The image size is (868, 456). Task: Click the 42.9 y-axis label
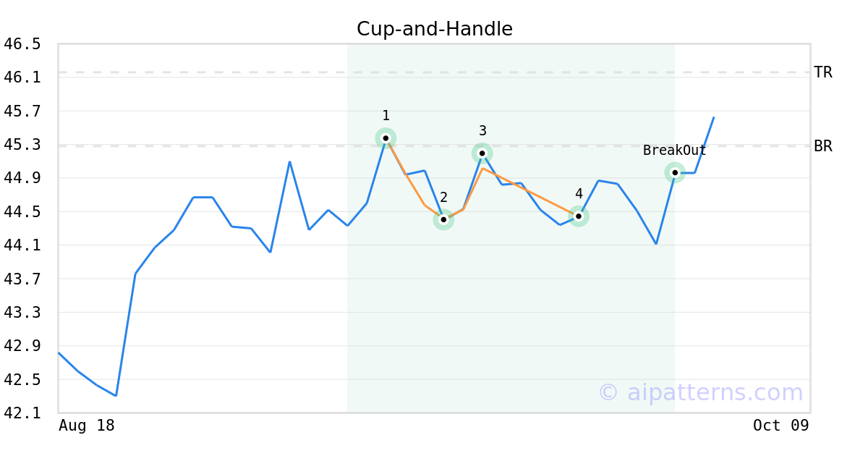pos(22,346)
